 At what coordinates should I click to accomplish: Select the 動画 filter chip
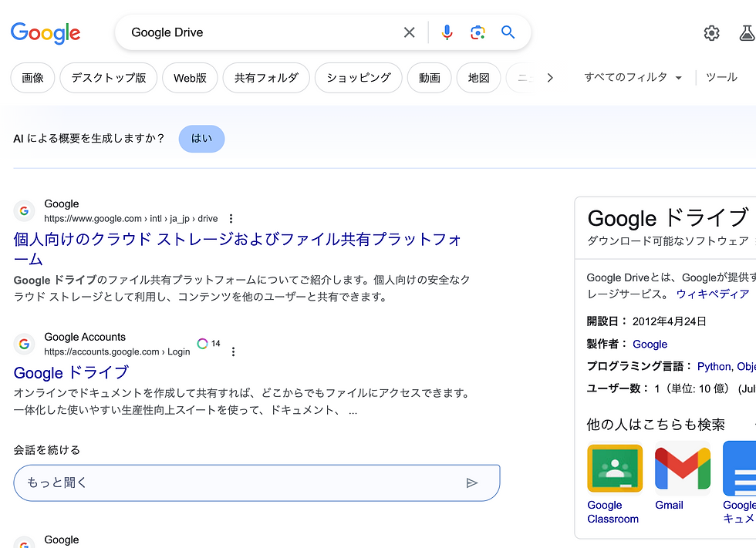coord(429,78)
